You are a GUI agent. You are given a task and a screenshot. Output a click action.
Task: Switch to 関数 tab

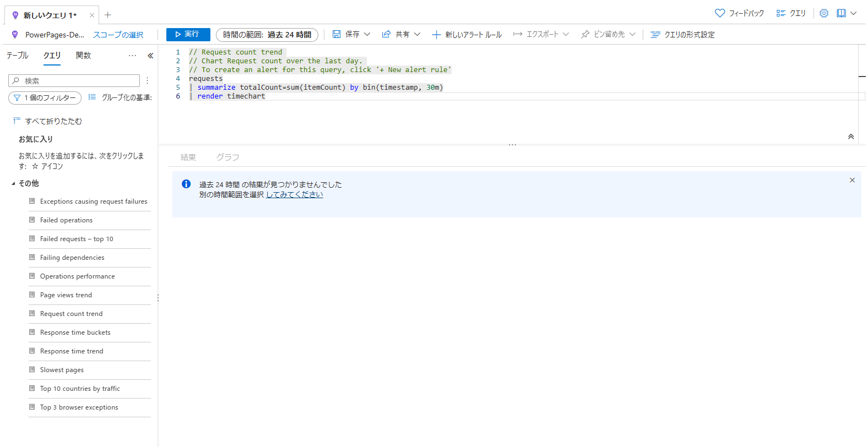pyautogui.click(x=84, y=56)
